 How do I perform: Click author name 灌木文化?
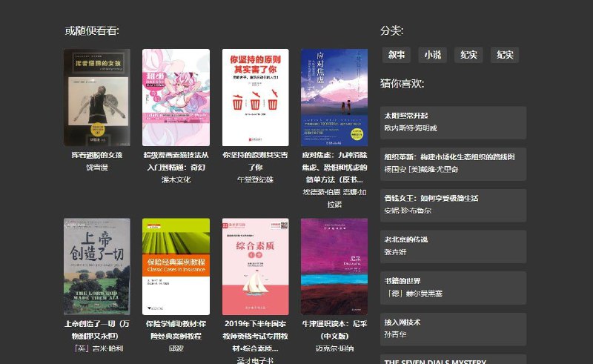click(176, 179)
